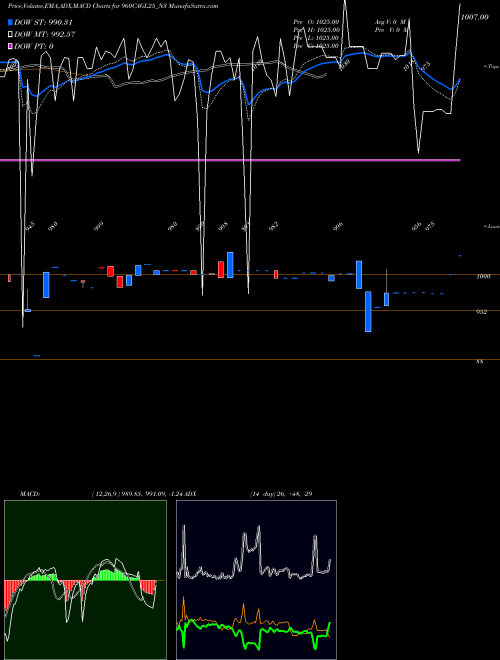
Task: Click the 'Avg V: 0 M' value
Action: click(x=391, y=21)
